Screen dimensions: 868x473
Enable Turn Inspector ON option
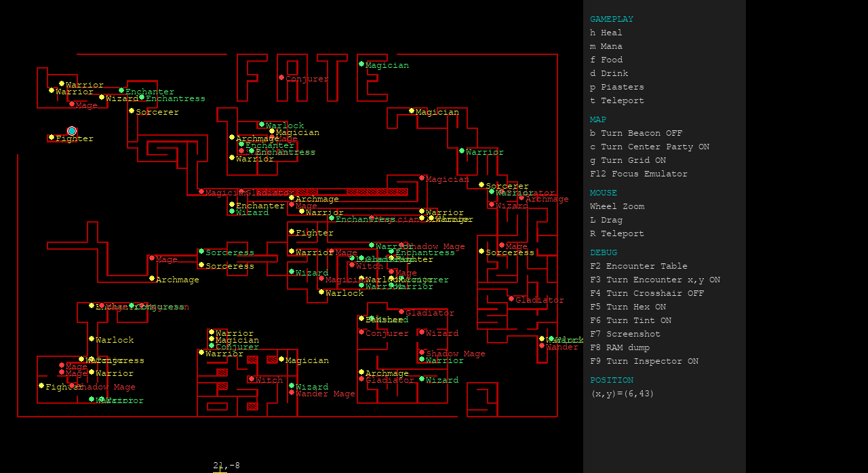tap(644, 361)
